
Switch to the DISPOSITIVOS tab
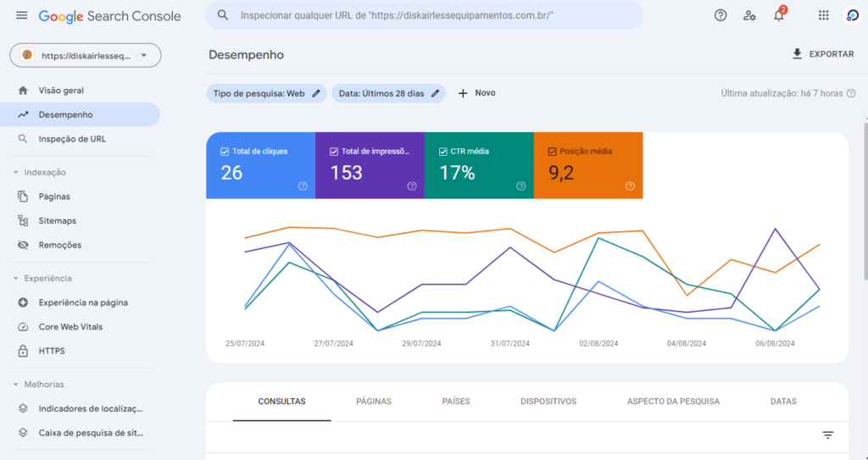coord(548,402)
